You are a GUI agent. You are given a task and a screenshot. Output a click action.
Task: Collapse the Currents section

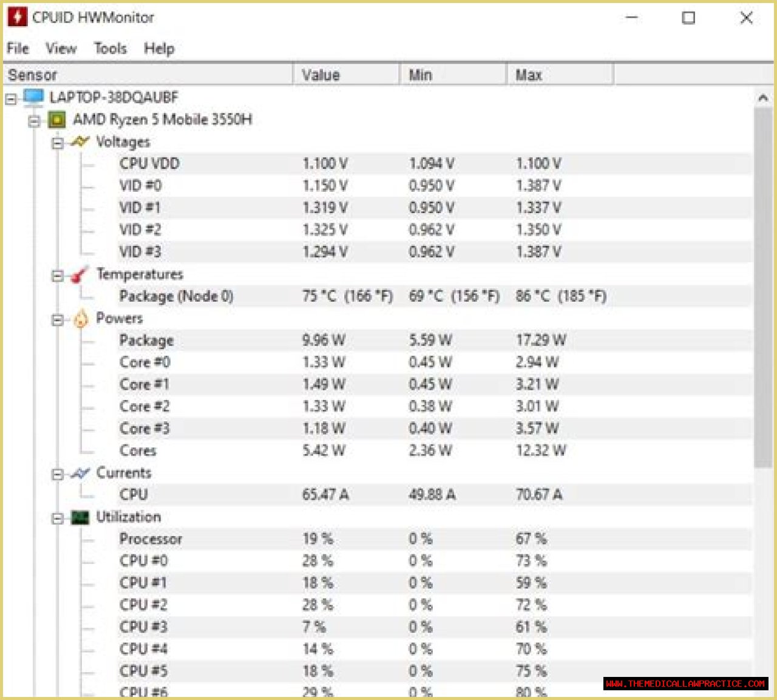click(x=58, y=474)
